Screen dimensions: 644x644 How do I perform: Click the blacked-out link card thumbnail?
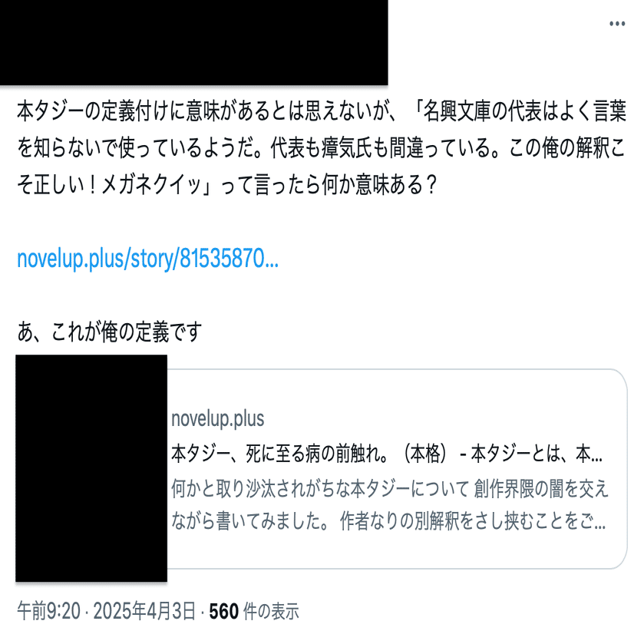pyautogui.click(x=91, y=468)
